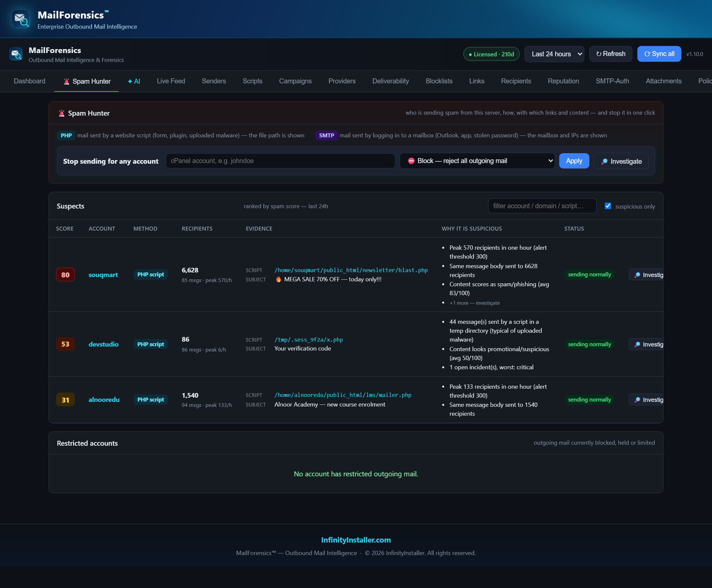Click the score 31 badge for alnooredu
The height and width of the screenshot is (588, 712).
click(65, 400)
